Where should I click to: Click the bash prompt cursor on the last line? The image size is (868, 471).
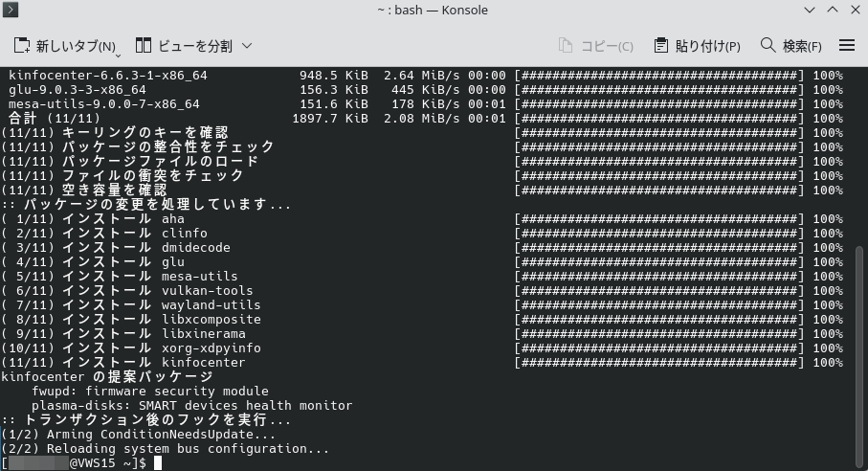[x=157, y=463]
